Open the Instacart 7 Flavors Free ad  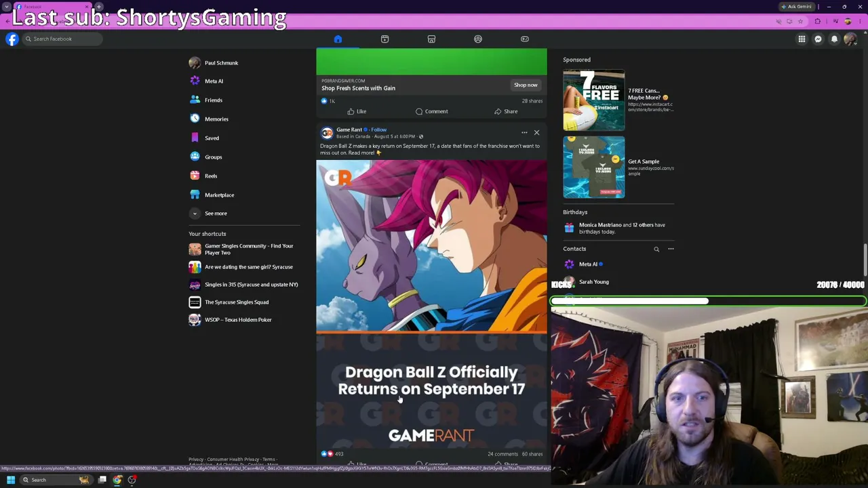pos(618,100)
